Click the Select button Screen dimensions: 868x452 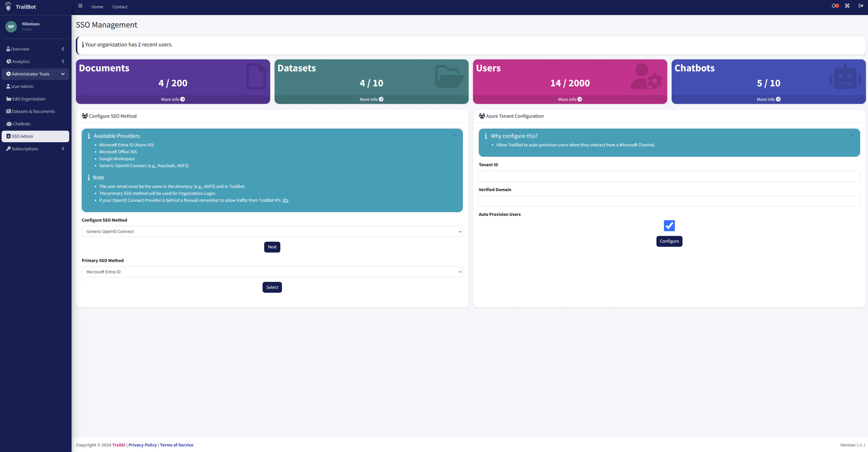272,287
